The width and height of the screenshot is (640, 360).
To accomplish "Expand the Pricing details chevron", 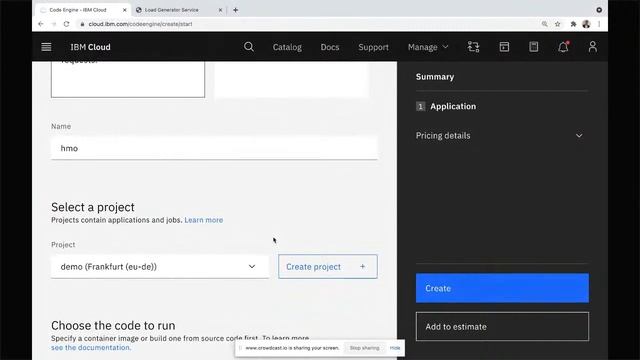I will click(x=579, y=136).
